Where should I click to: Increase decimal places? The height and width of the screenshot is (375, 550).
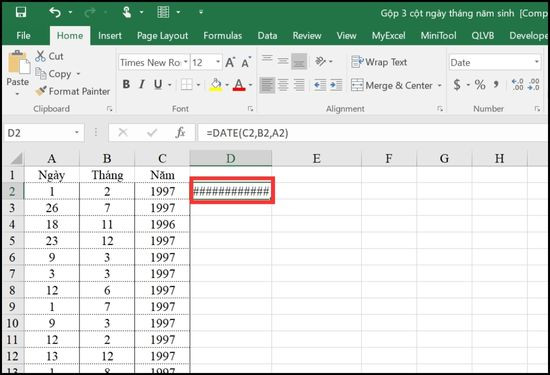click(x=518, y=85)
